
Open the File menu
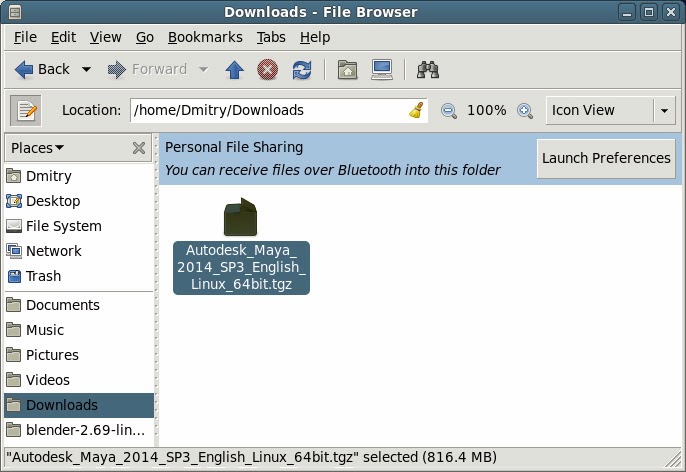(25, 37)
